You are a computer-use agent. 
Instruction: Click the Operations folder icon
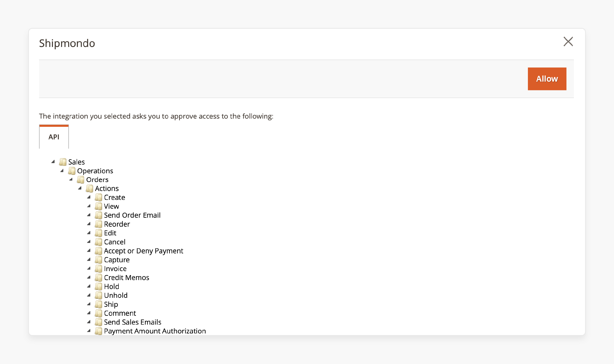[72, 171]
